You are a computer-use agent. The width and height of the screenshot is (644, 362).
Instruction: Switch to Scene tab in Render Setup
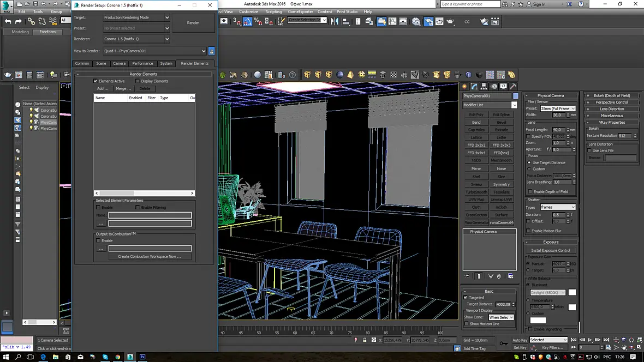[101, 64]
